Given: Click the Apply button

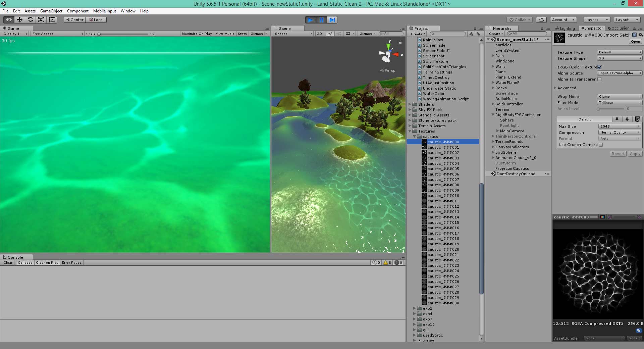Looking at the screenshot, I should (635, 154).
